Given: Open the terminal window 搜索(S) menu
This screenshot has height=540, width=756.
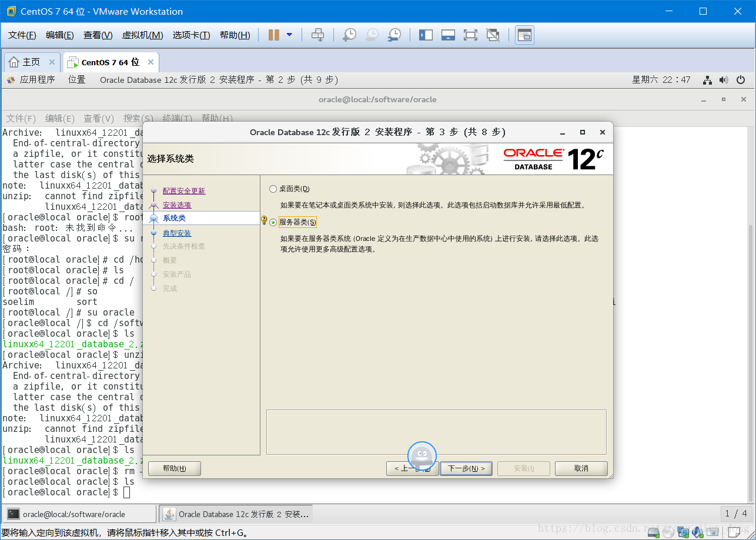Looking at the screenshot, I should pyautogui.click(x=138, y=118).
